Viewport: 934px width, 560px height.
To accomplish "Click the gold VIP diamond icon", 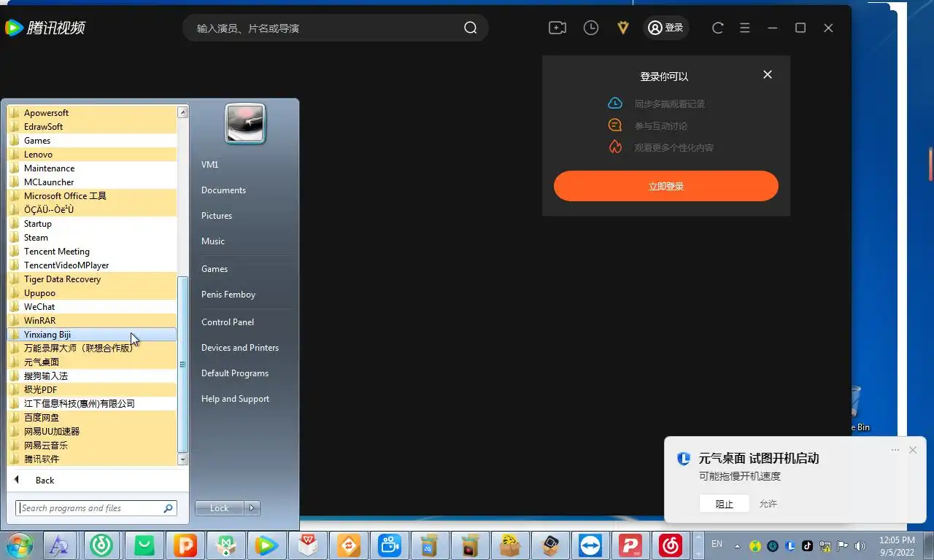I will click(623, 28).
